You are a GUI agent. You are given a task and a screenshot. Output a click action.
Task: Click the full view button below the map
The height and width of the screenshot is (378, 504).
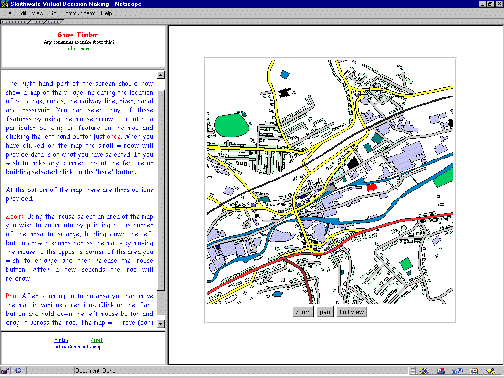(x=352, y=312)
